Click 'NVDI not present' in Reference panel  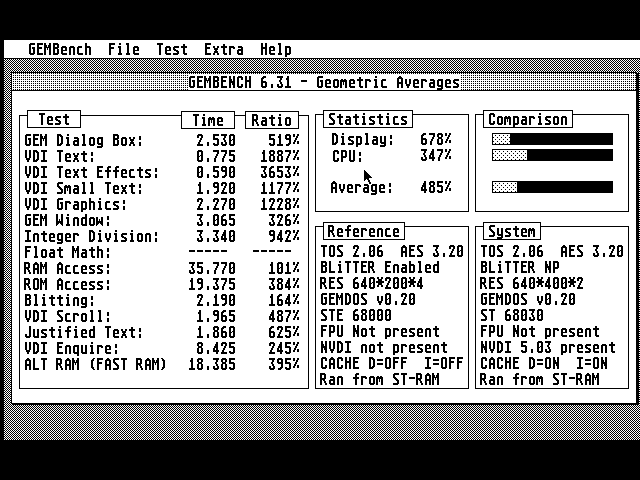click(x=384, y=347)
